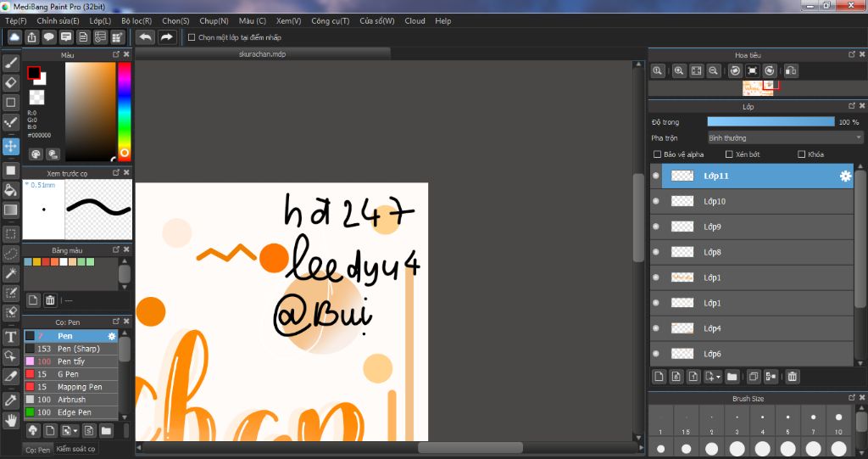Duplicate the current layer icon
The image size is (868, 459).
coord(754,377)
